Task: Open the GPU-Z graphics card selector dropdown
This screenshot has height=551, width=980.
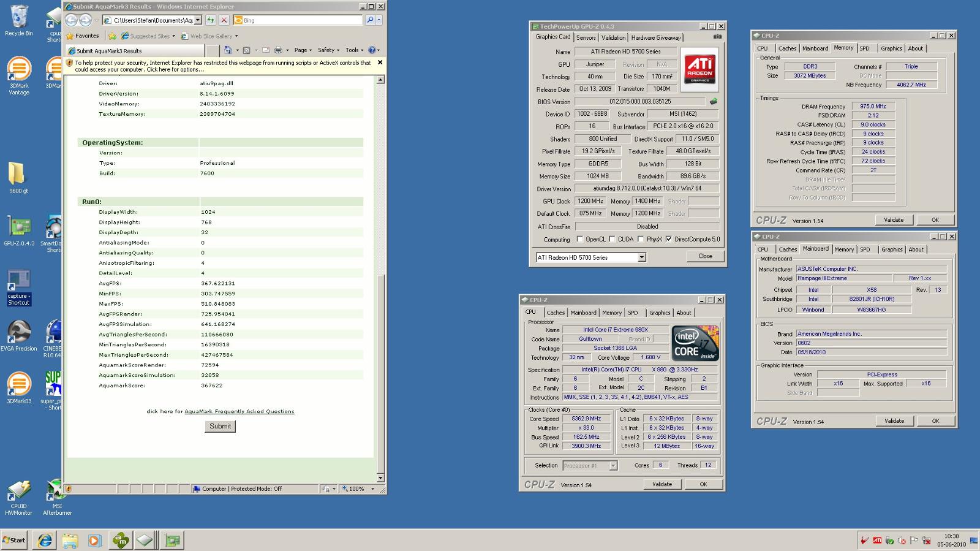Action: coord(642,257)
